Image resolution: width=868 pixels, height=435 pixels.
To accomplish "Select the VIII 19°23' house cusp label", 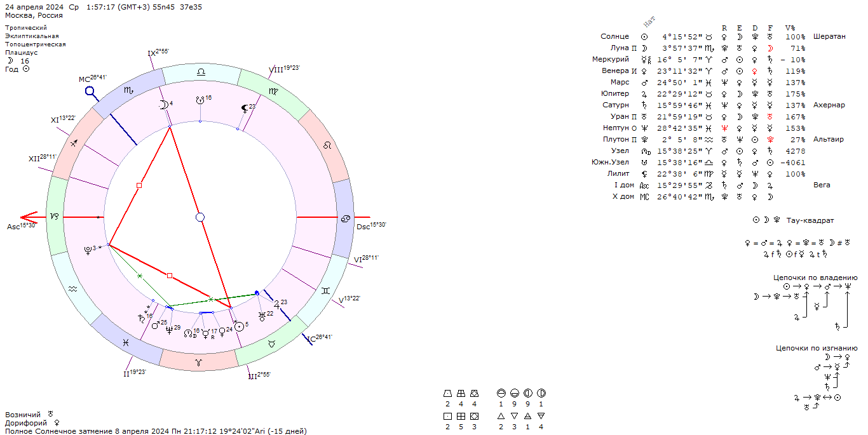I will pyautogui.click(x=284, y=69).
